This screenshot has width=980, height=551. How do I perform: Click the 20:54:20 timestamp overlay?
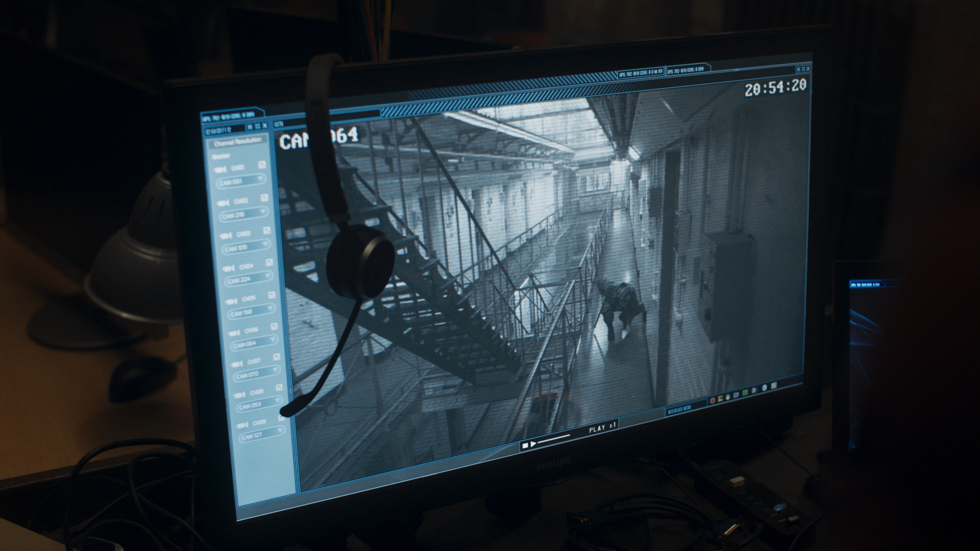tap(775, 88)
